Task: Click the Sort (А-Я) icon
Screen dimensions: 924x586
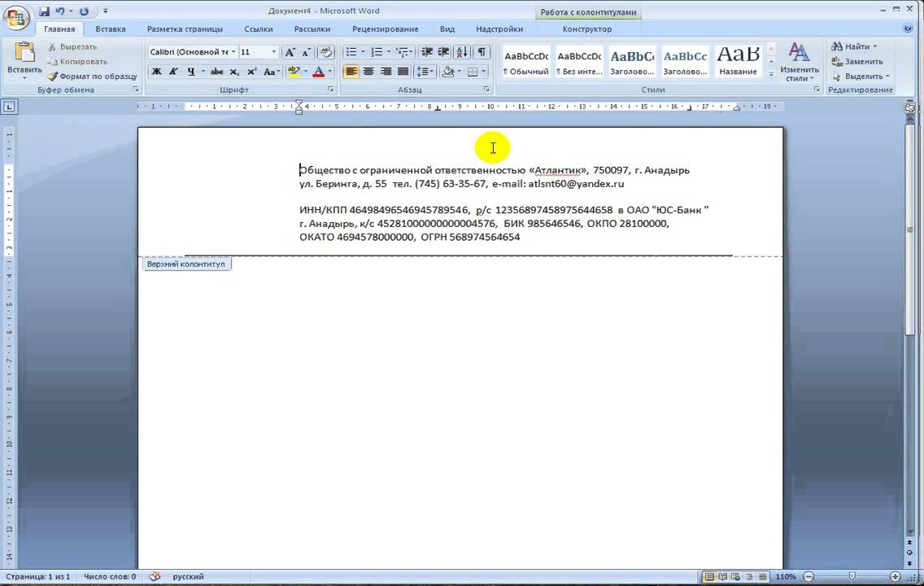Action: tap(462, 52)
